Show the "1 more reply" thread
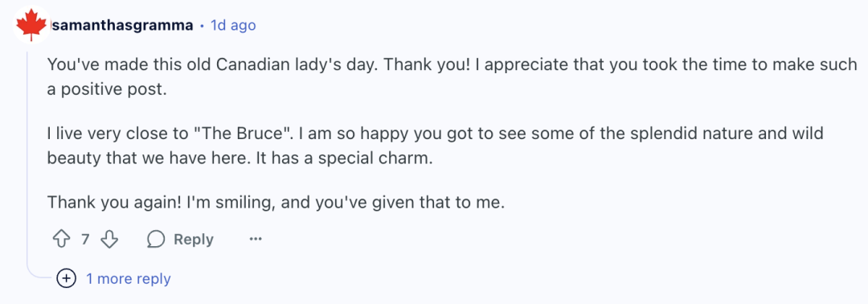 coord(128,278)
